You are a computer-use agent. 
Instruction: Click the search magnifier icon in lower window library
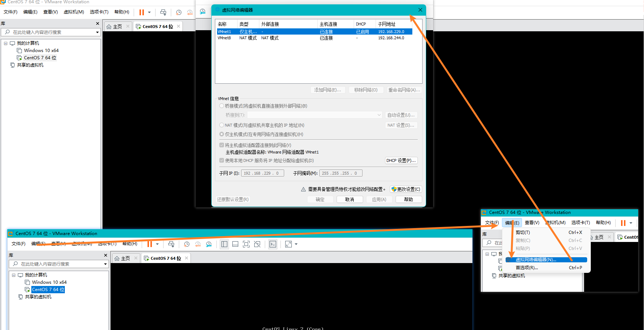[15, 264]
